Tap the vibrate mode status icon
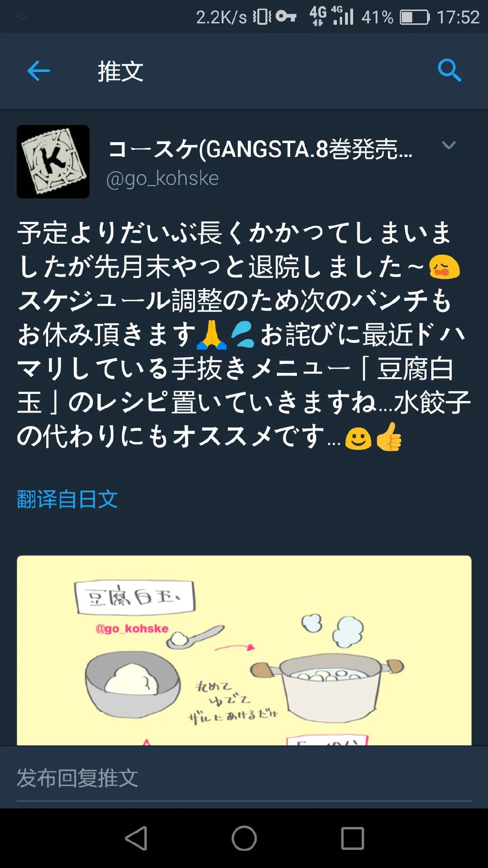The height and width of the screenshot is (868, 488). pyautogui.click(x=262, y=17)
